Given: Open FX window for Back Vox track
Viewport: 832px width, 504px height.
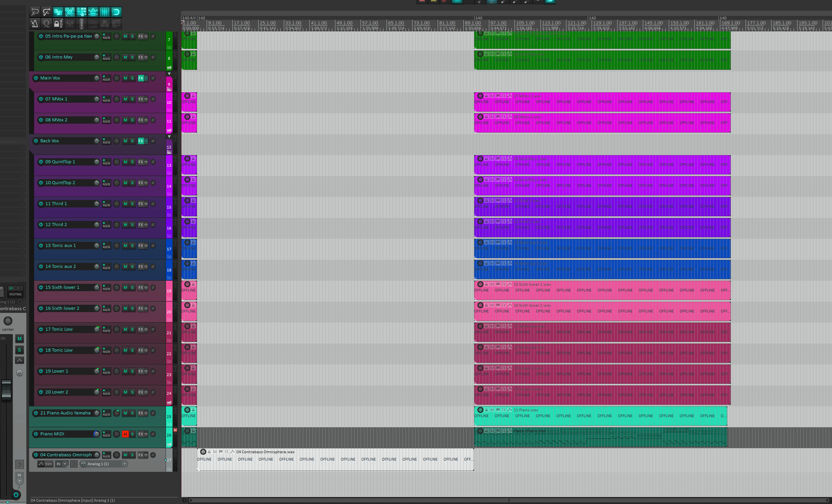Looking at the screenshot, I should [x=141, y=141].
